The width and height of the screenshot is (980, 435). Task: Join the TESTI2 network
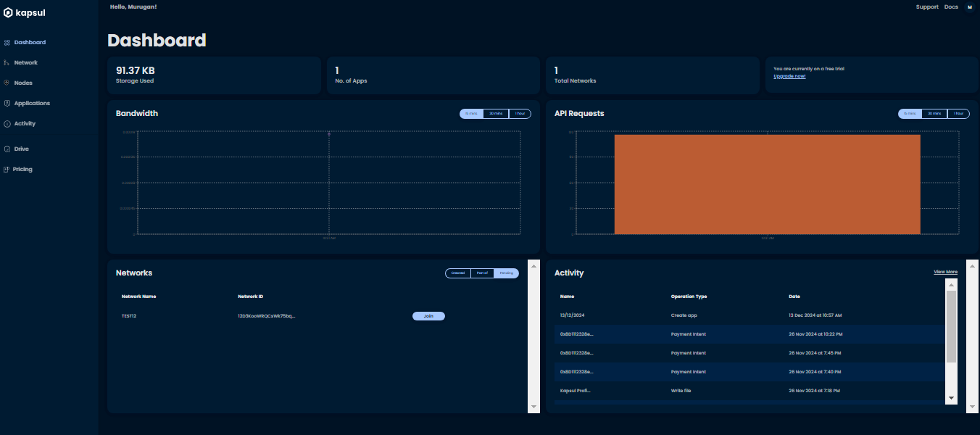coord(428,315)
